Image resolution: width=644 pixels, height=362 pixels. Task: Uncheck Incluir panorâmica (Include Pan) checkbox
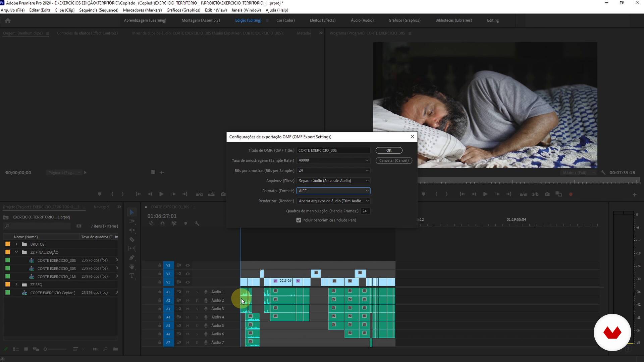[299, 220]
